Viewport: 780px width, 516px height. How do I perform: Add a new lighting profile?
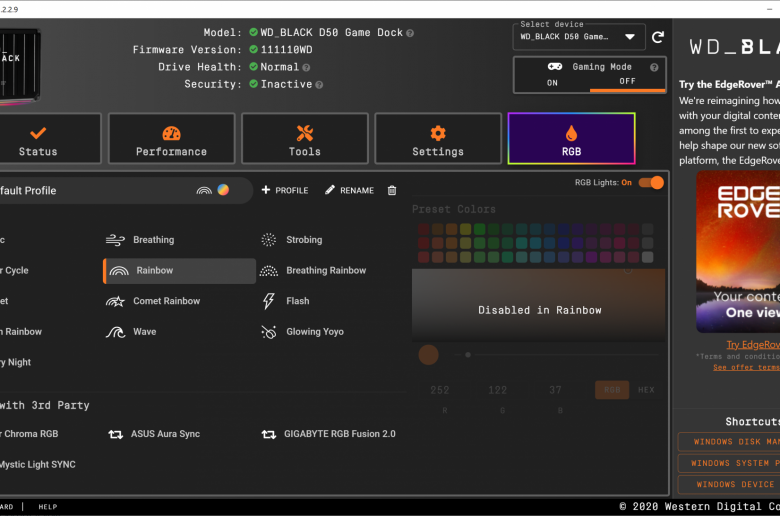(285, 190)
